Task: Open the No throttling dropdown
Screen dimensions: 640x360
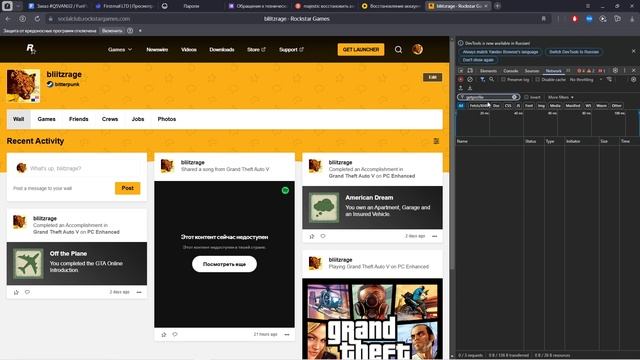Action: 586,80
